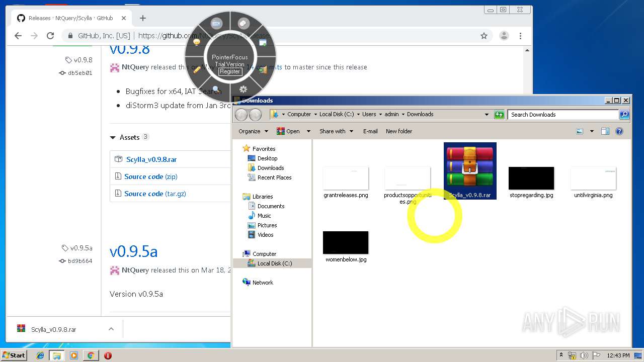Toggle the preview pane

(x=605, y=131)
